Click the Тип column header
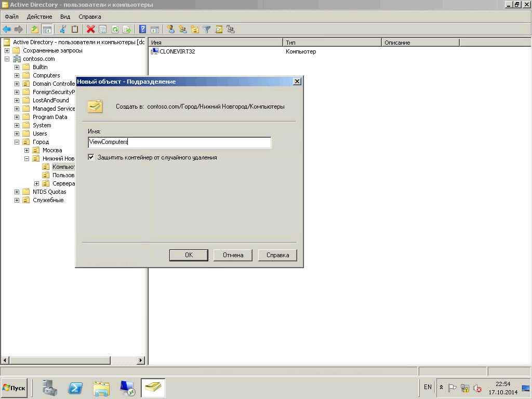The width and height of the screenshot is (532, 399). click(332, 43)
